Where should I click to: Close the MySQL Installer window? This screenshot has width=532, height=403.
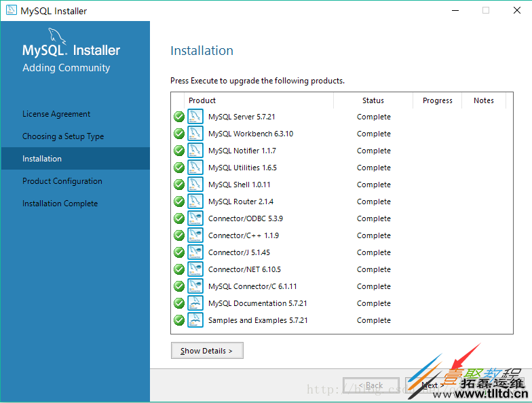tap(517, 11)
